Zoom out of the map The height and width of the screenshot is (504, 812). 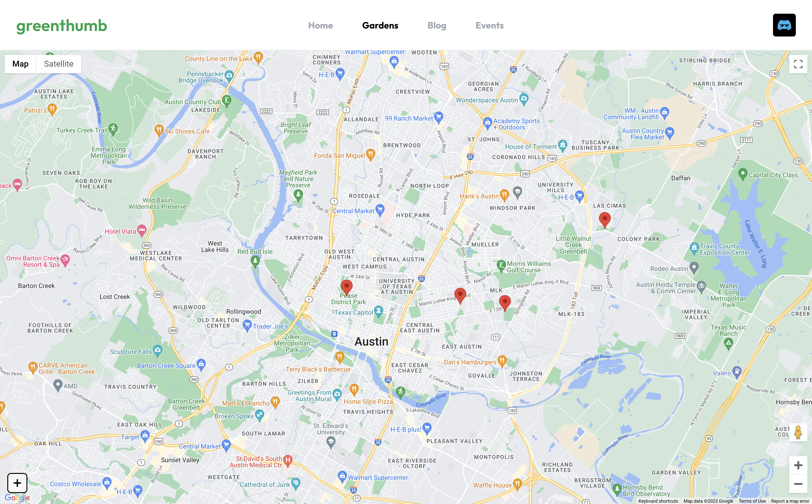(798, 484)
